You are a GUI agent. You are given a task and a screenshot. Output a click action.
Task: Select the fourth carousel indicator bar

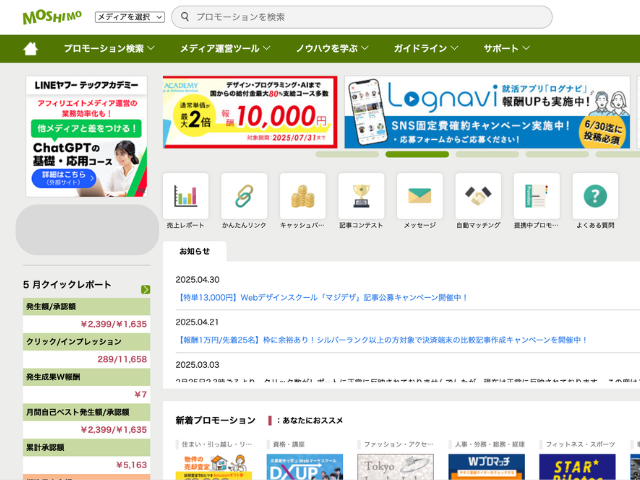point(557,154)
